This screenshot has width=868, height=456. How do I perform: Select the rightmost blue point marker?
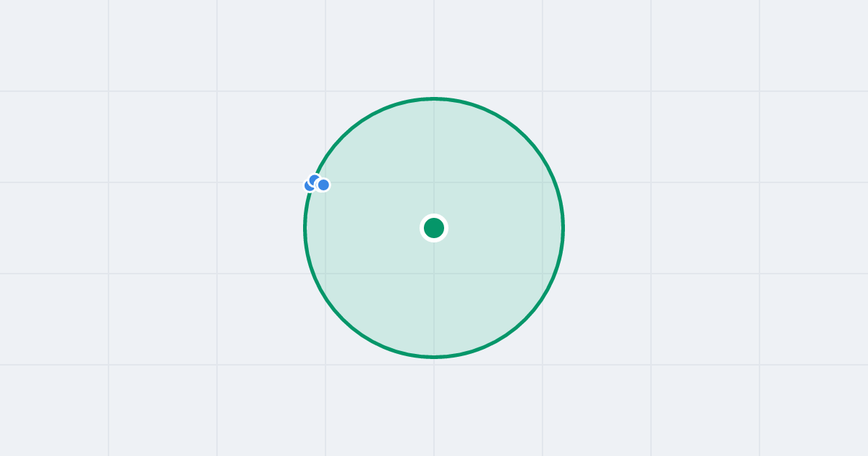click(x=323, y=185)
